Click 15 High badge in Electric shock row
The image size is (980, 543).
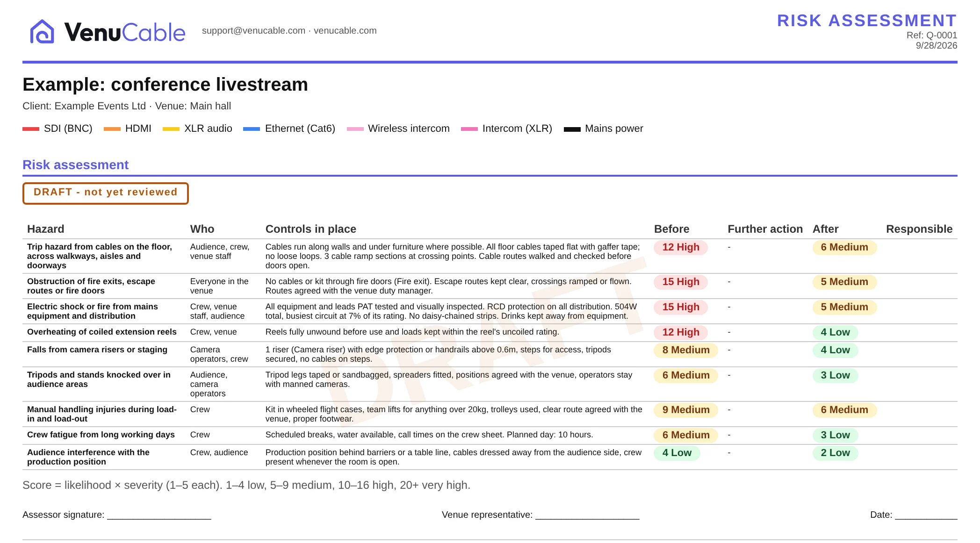click(x=681, y=307)
